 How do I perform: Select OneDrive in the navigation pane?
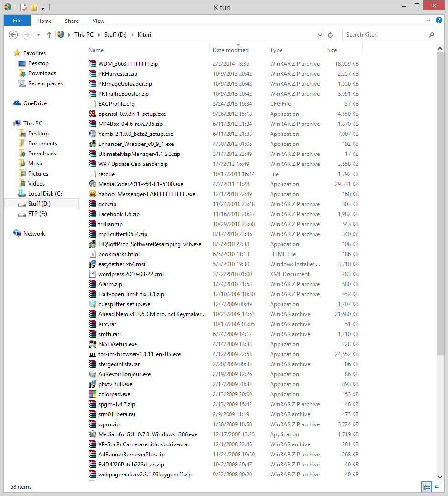(x=35, y=103)
